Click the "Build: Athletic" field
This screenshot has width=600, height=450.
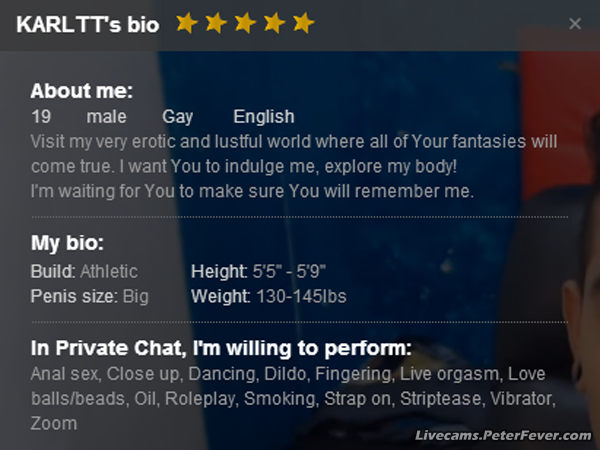(x=84, y=271)
